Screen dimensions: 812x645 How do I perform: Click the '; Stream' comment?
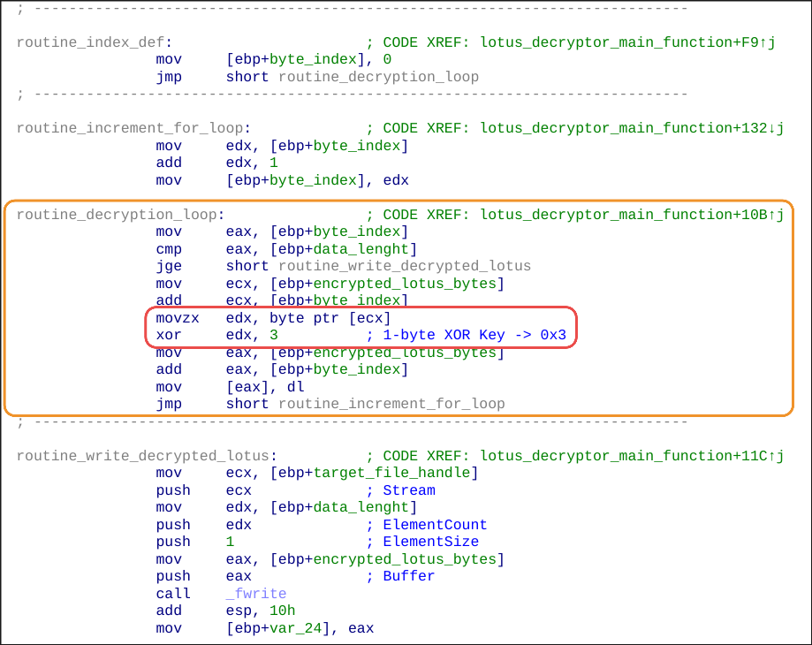[401, 490]
